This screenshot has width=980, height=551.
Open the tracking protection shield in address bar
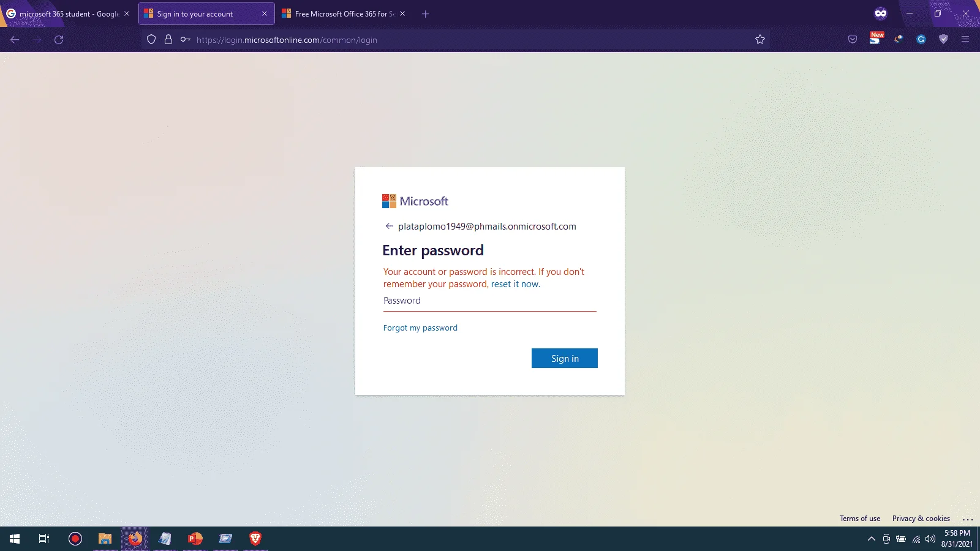tap(151, 40)
